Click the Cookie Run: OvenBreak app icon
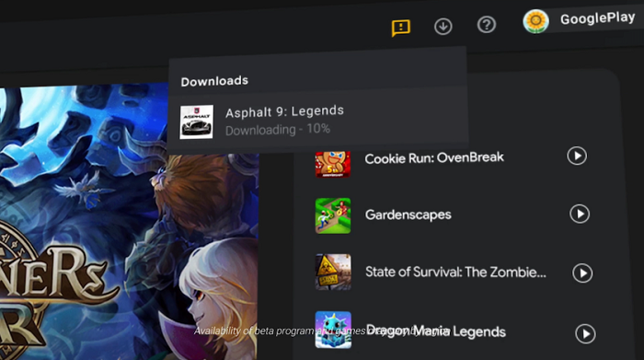 [x=333, y=164]
